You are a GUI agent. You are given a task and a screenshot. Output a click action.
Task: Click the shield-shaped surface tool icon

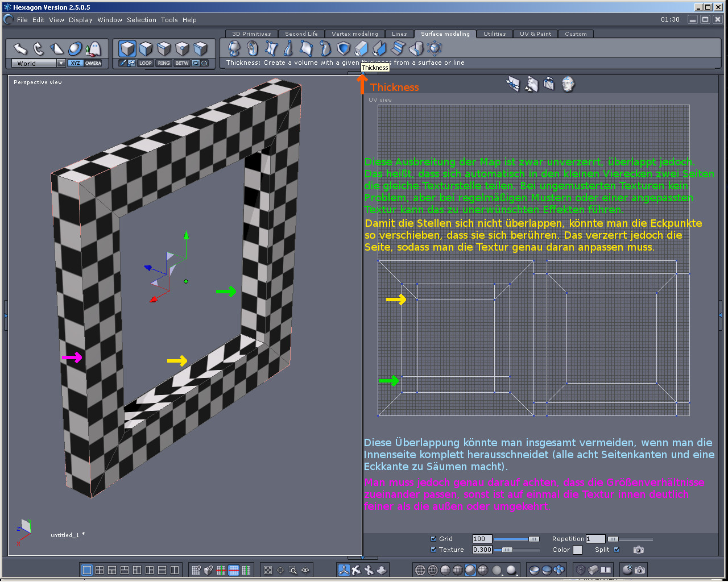[x=343, y=48]
